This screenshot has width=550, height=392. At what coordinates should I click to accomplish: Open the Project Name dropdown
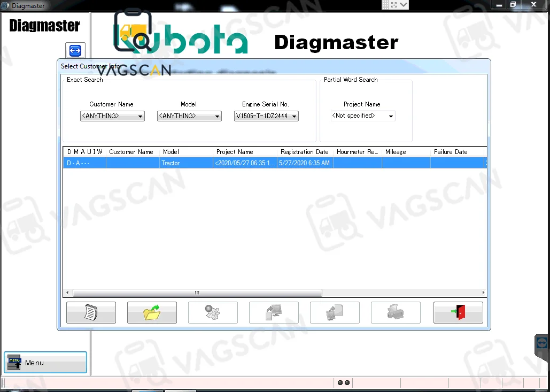click(x=363, y=116)
